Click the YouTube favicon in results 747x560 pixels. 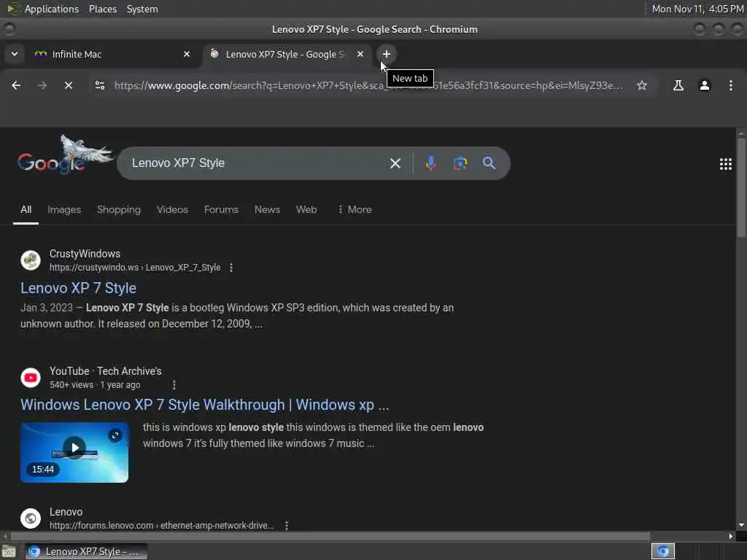click(31, 378)
